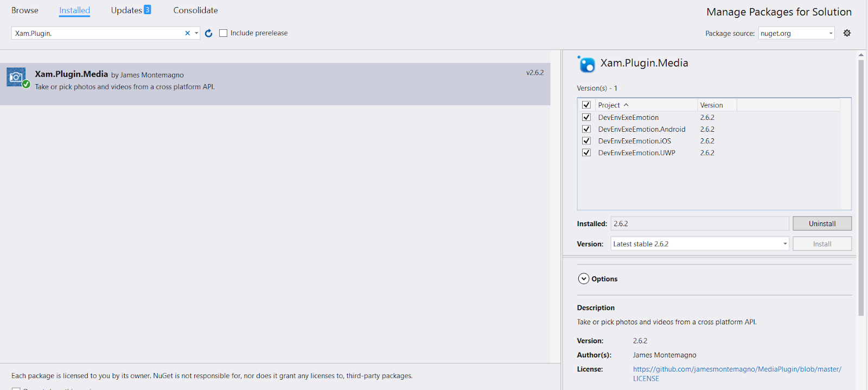This screenshot has height=390, width=868.
Task: Uncheck the DevEnvExeEmotion.iOS checkbox
Action: pyautogui.click(x=586, y=140)
